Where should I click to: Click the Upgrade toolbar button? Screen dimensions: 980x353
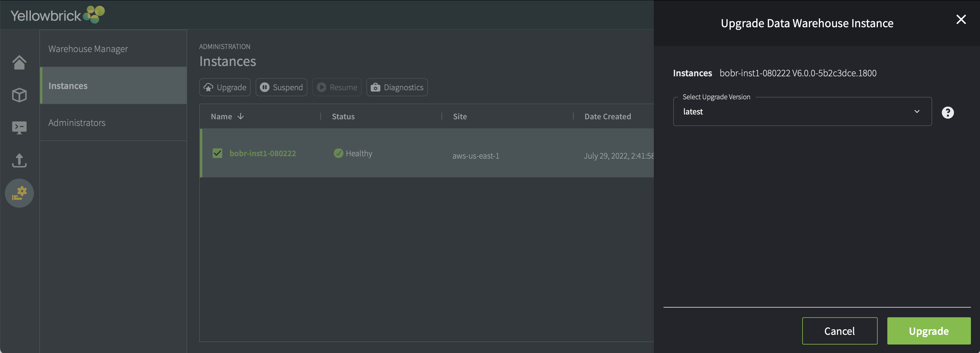point(225,87)
